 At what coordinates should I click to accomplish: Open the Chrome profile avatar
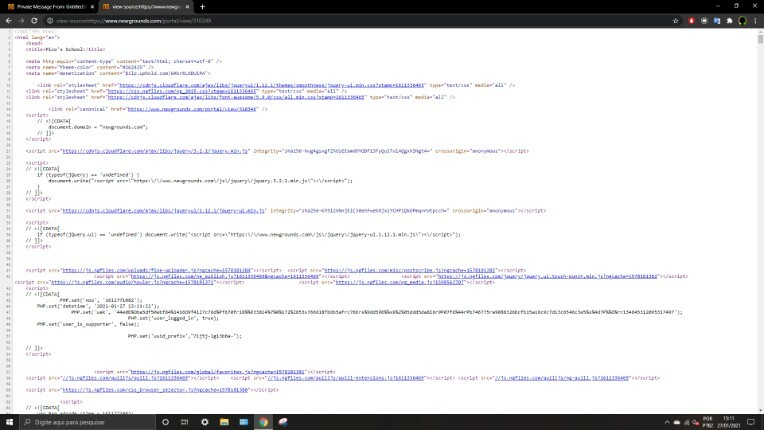pos(743,21)
